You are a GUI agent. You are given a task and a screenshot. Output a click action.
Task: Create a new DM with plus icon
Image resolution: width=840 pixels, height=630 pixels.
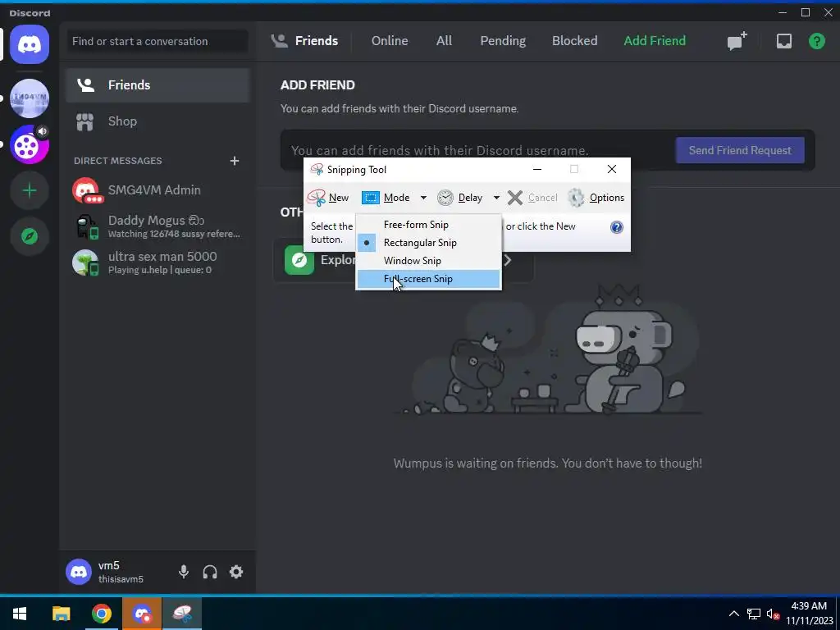click(x=234, y=161)
